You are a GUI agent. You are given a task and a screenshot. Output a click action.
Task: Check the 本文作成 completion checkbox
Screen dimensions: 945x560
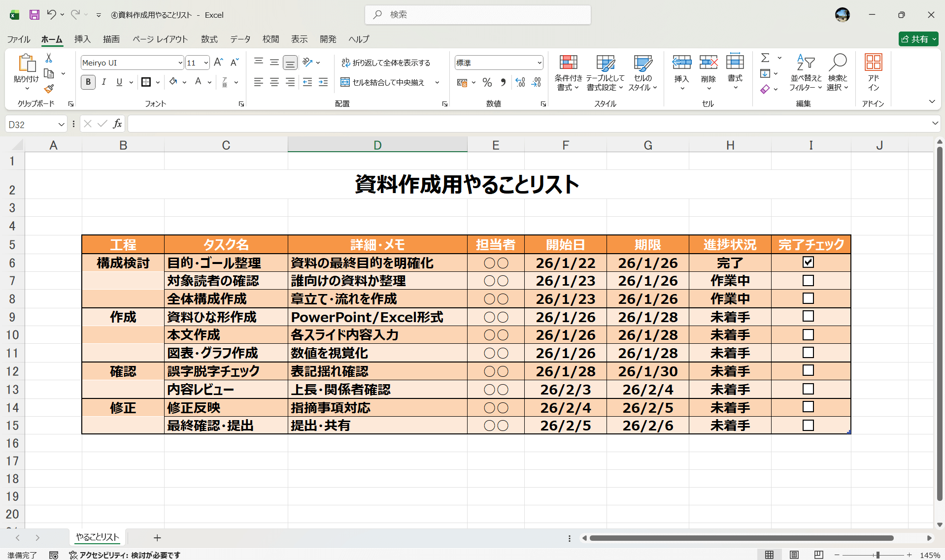807,334
